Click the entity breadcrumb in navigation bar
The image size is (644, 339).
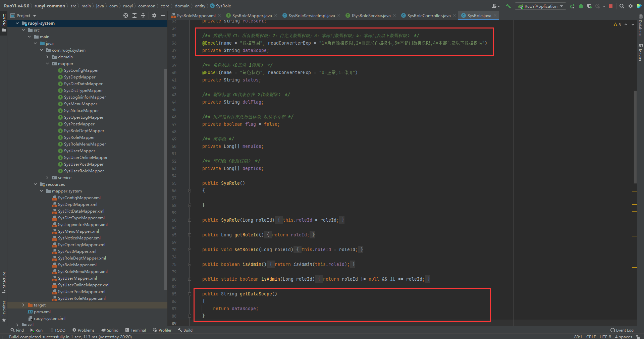(200, 6)
